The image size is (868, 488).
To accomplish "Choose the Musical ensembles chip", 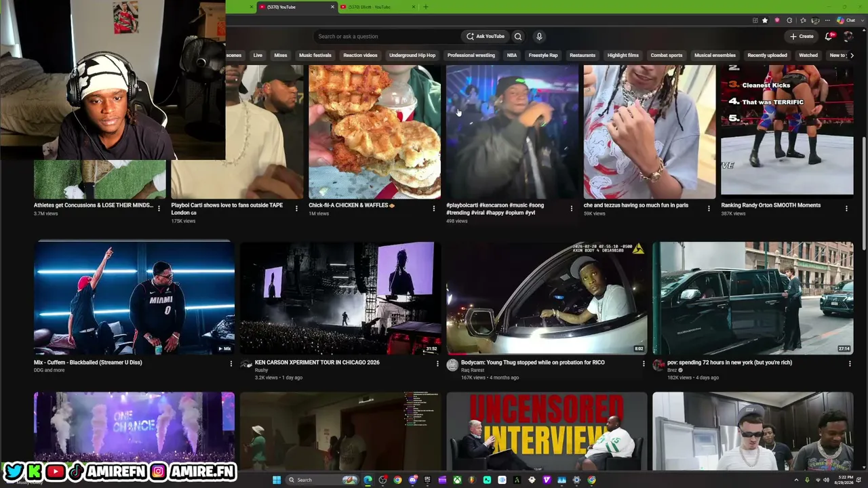I will click(715, 56).
